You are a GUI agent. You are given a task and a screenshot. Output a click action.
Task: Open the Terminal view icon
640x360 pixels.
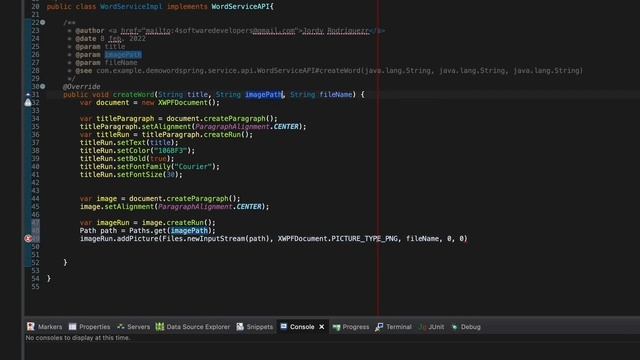tap(379, 327)
